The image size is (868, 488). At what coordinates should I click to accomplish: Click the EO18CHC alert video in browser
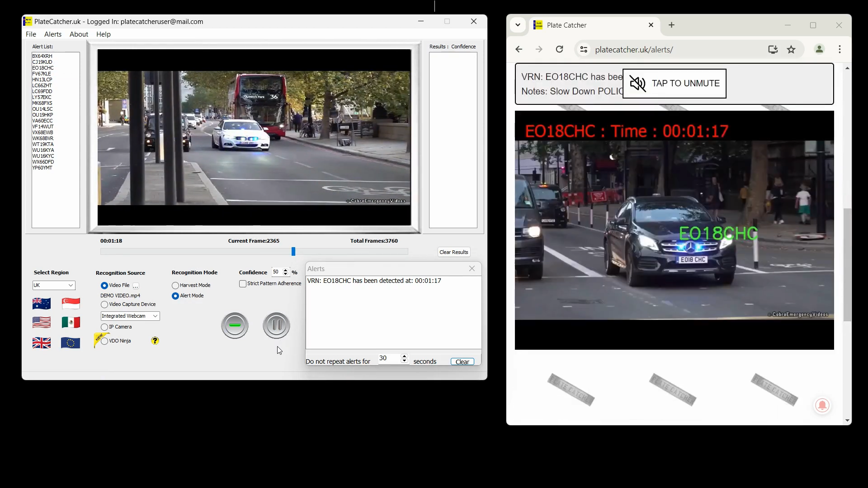tap(674, 230)
